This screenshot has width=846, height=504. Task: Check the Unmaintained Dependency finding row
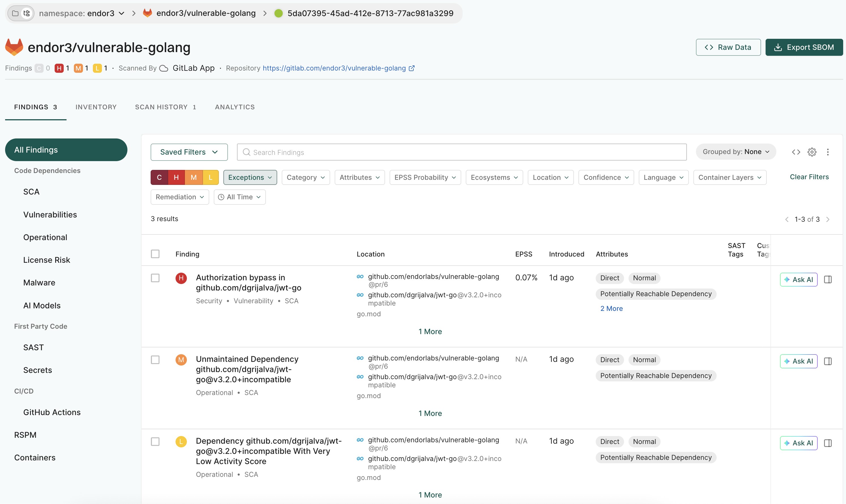pos(155,360)
